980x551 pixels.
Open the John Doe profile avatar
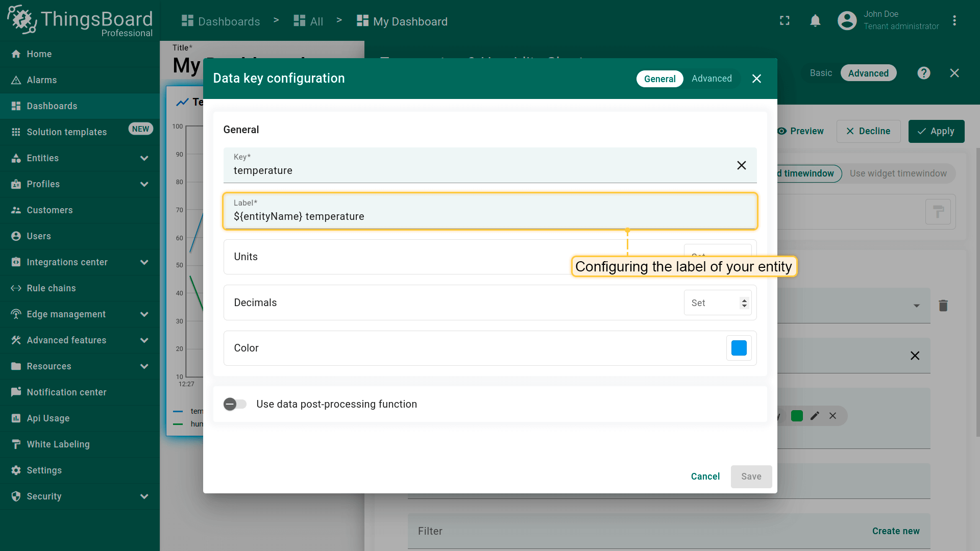point(847,21)
